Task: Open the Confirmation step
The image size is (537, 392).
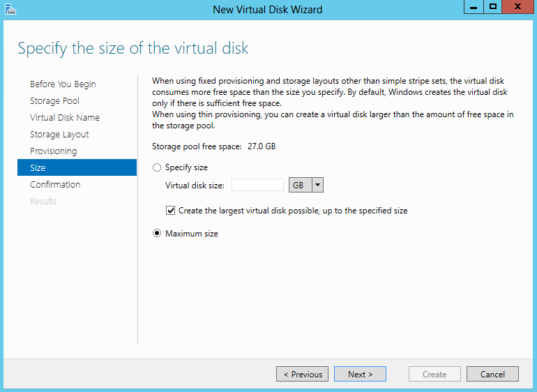Action: [55, 184]
